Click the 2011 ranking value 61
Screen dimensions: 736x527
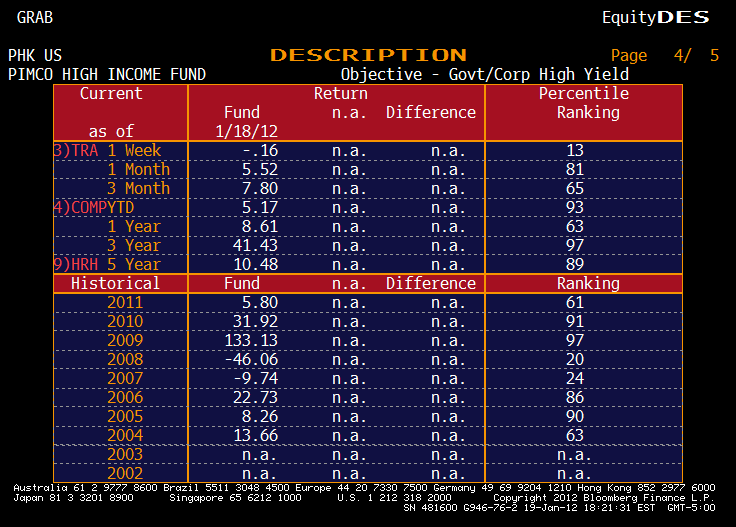click(575, 303)
